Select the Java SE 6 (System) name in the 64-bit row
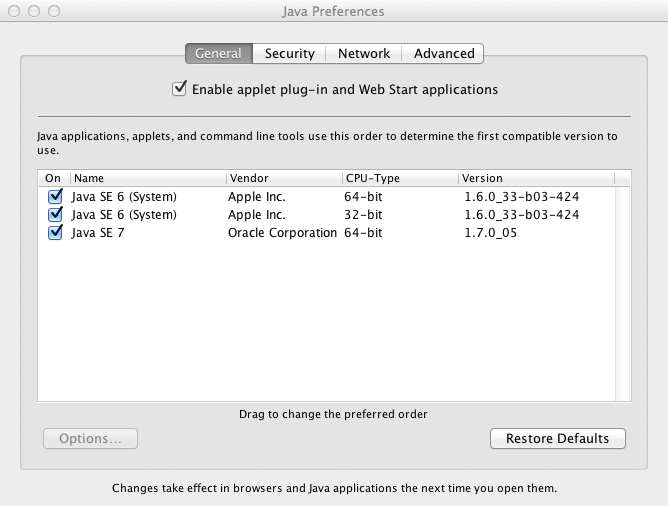 click(x=124, y=197)
